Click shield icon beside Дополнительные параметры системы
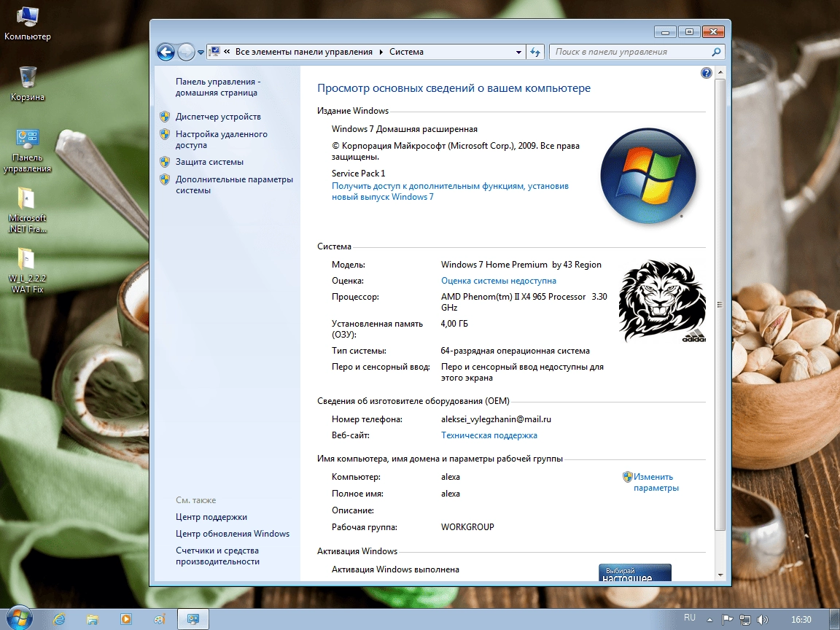The height and width of the screenshot is (630, 840). pos(165,179)
